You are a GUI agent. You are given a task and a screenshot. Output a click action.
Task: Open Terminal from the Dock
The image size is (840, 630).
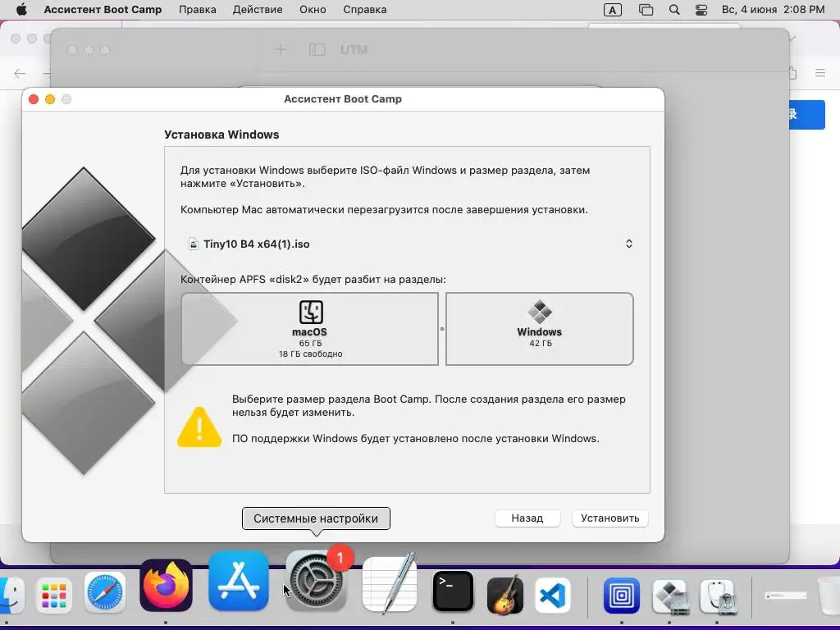pos(453,591)
